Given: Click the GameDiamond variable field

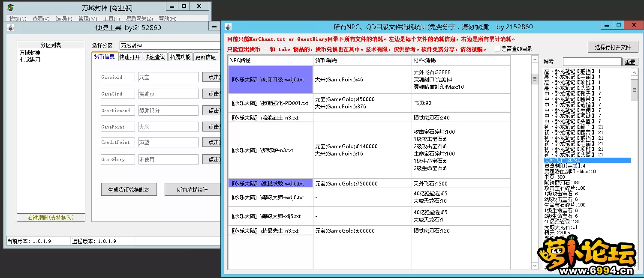Looking at the screenshot, I should pos(117,111).
